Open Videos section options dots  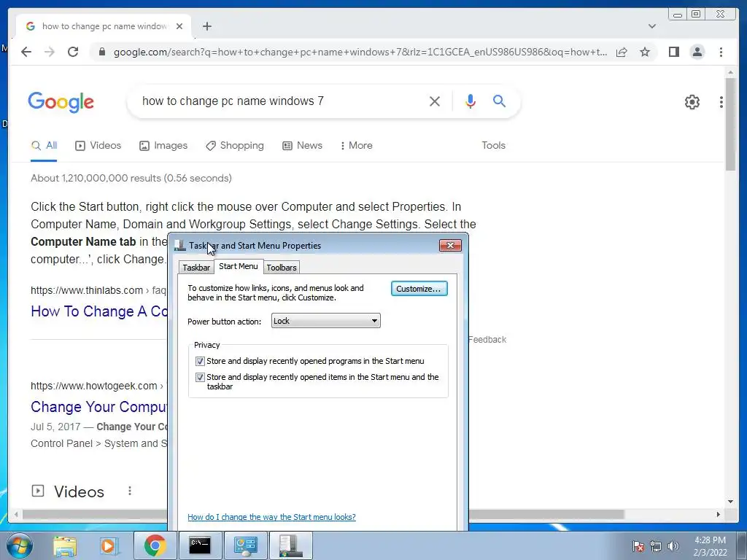130,491
